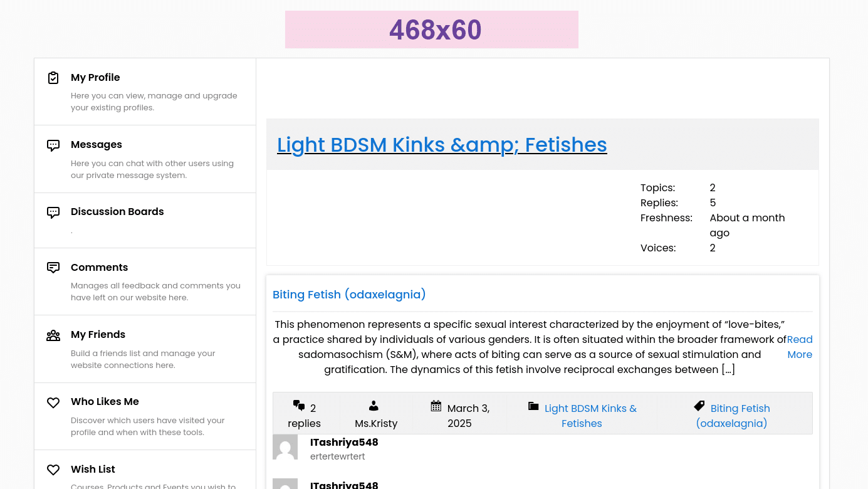Open the Light BDSM Kinks forum heading link
Screen dimensions: 868x489
[442, 145]
